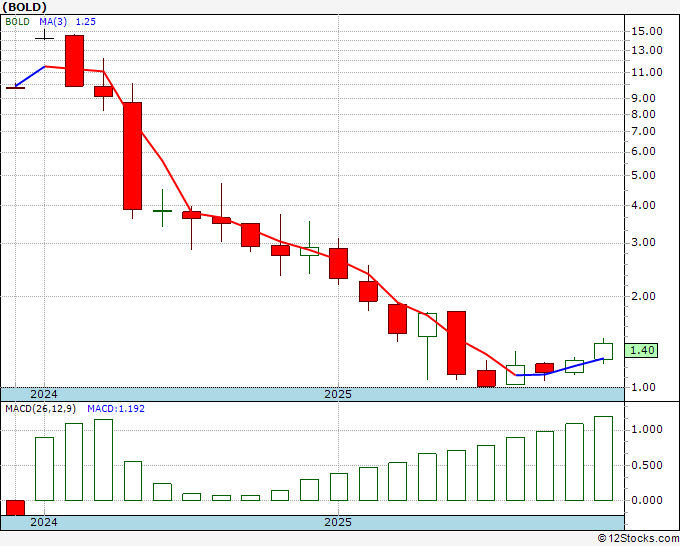This screenshot has height=546, width=680.
Task: Click the 5.00 price axis label
Action: coord(643,176)
